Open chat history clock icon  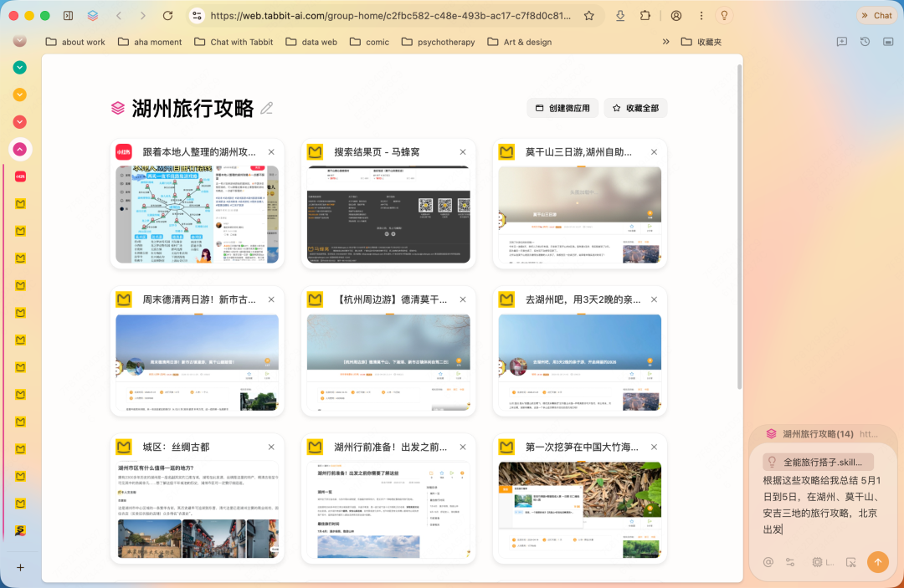pyautogui.click(x=865, y=42)
